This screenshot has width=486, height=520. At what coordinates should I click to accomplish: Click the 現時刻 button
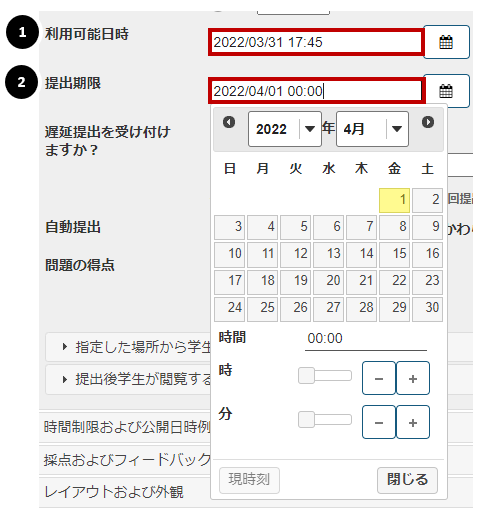[249, 480]
